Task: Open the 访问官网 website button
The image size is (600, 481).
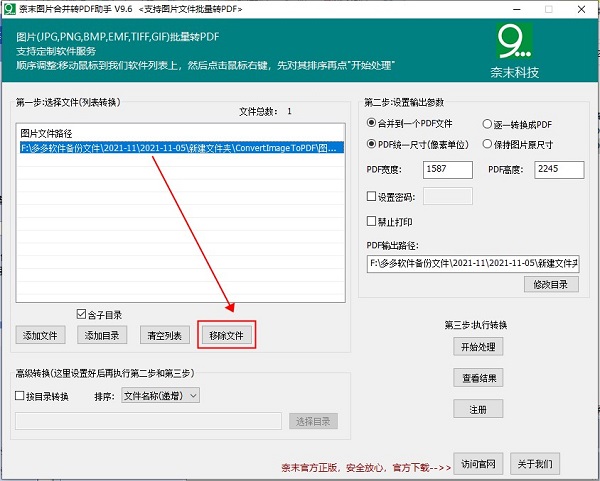Action: (x=478, y=464)
